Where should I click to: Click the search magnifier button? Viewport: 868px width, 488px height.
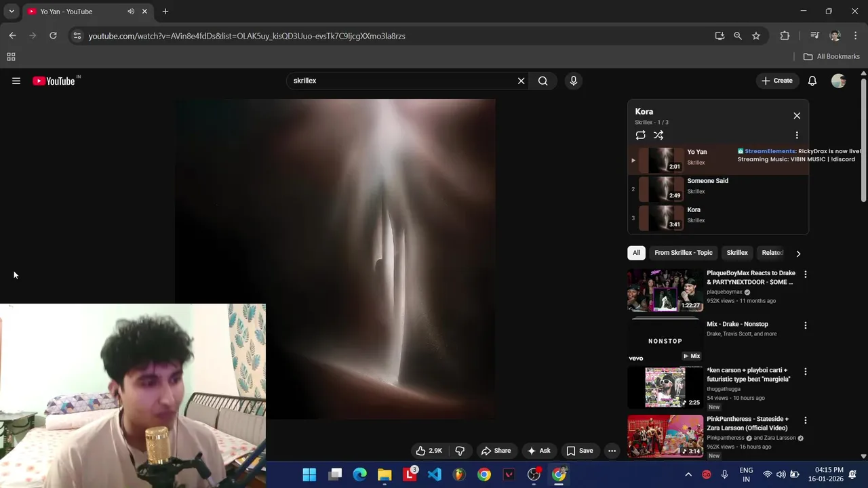pos(543,81)
